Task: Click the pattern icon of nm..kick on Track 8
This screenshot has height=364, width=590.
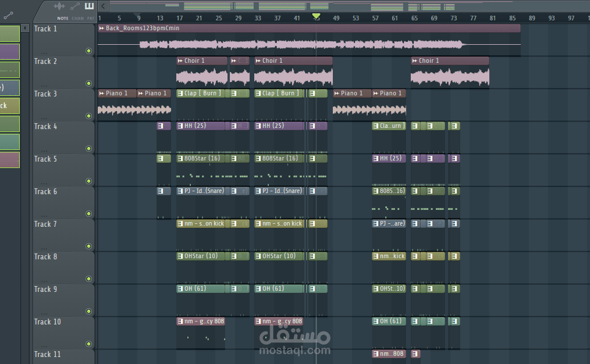Action: coord(375,256)
